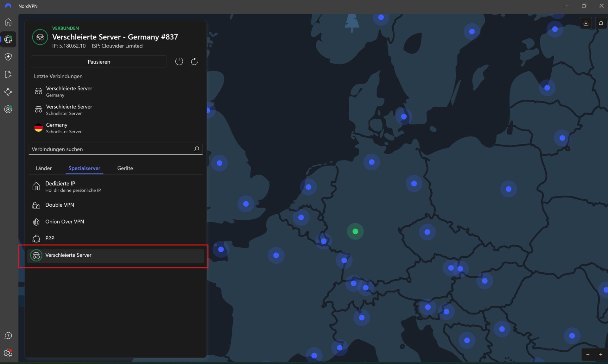Open the downloads icon at top right
This screenshot has width=608, height=364.
tap(586, 23)
